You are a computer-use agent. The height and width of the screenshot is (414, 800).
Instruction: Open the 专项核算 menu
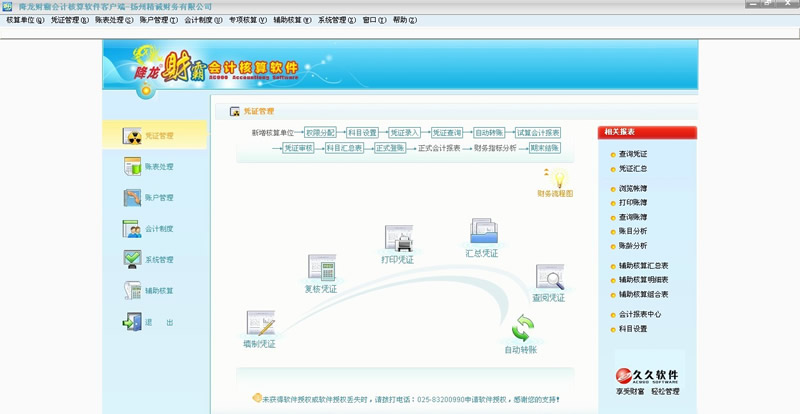click(247, 20)
